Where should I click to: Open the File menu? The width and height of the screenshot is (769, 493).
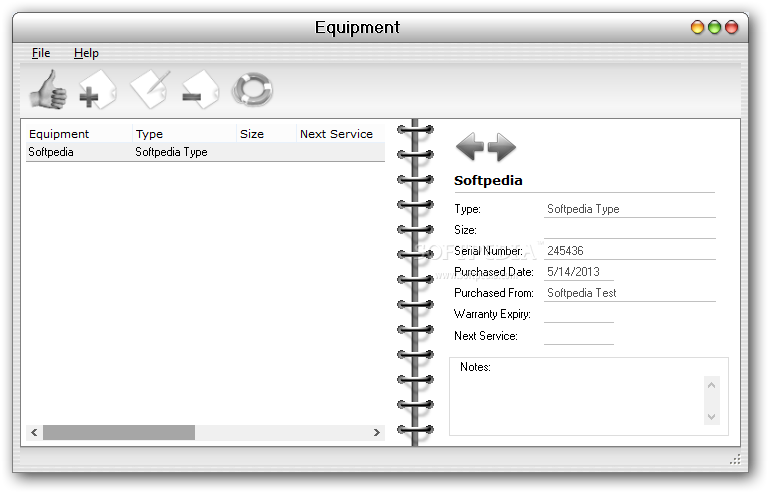[41, 53]
